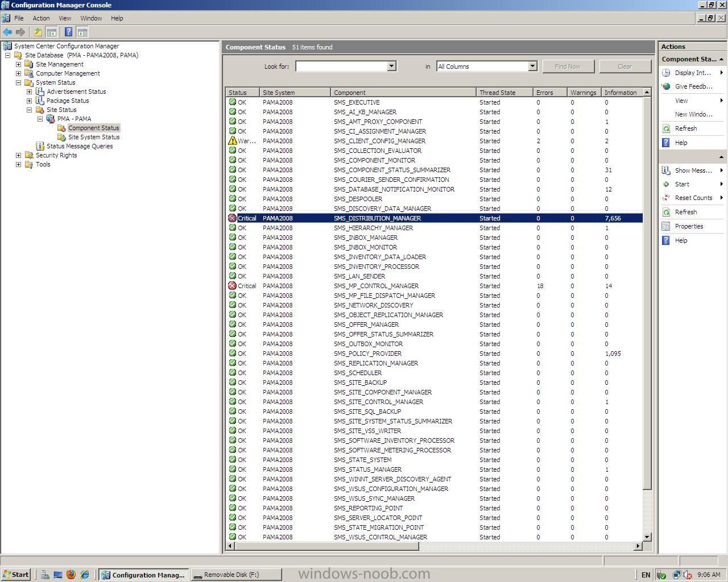Open the Window menu
Screen dimensions: 728x582
(x=91, y=18)
